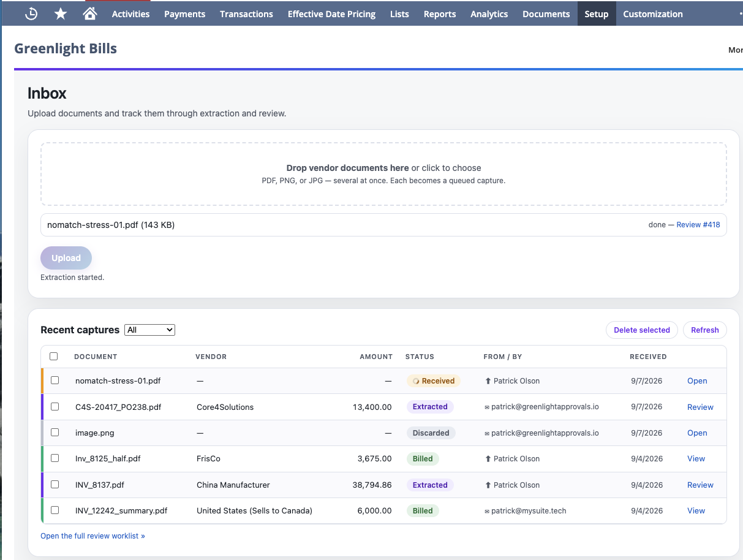
Task: Check the C4S-20417_PO238.pdf row checkbox
Action: click(x=55, y=407)
